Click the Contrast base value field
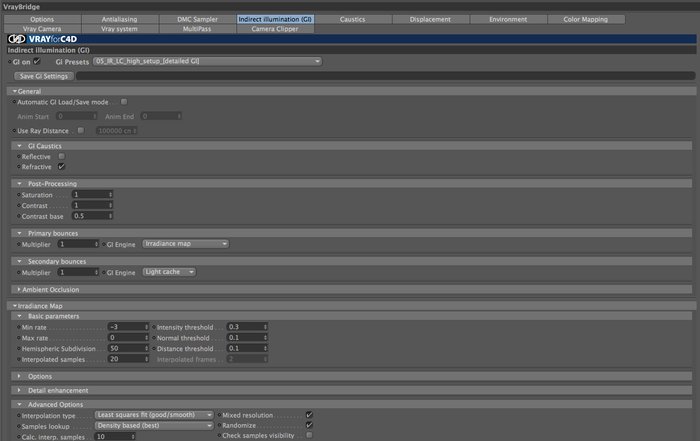The height and width of the screenshot is (441, 700). click(x=90, y=216)
